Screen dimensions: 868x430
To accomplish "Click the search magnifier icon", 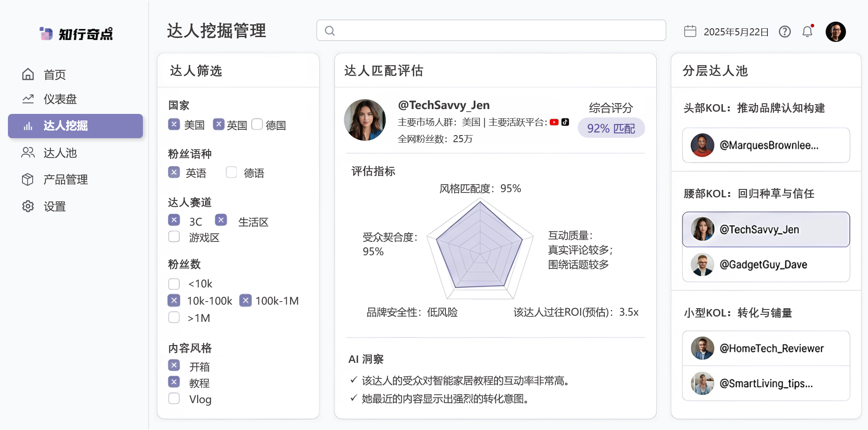I will point(330,31).
